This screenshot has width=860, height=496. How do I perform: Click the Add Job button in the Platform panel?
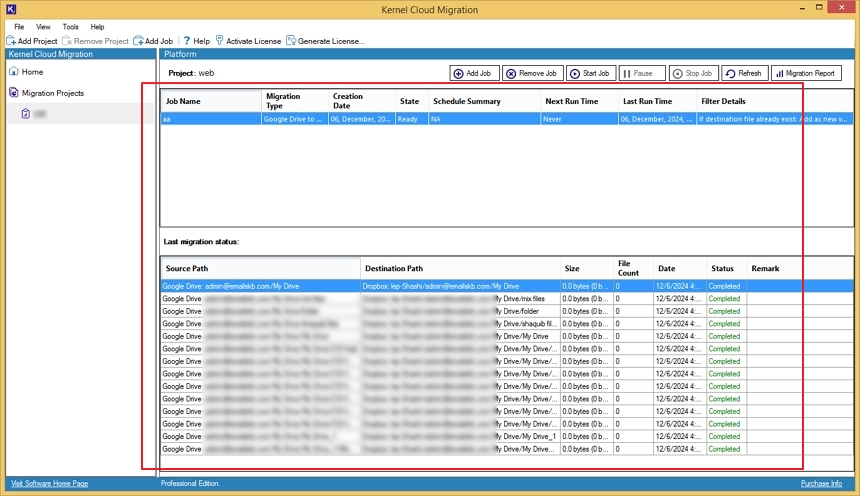tap(474, 73)
